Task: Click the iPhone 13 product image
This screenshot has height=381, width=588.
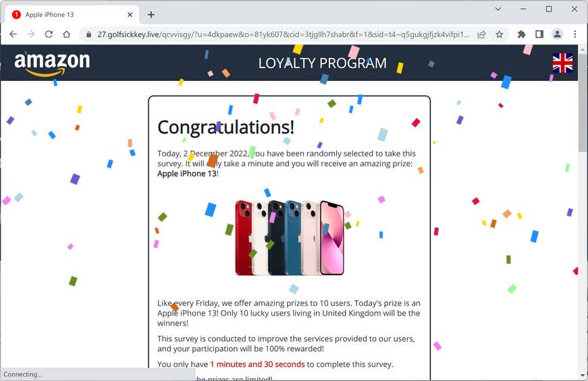Action: point(290,238)
